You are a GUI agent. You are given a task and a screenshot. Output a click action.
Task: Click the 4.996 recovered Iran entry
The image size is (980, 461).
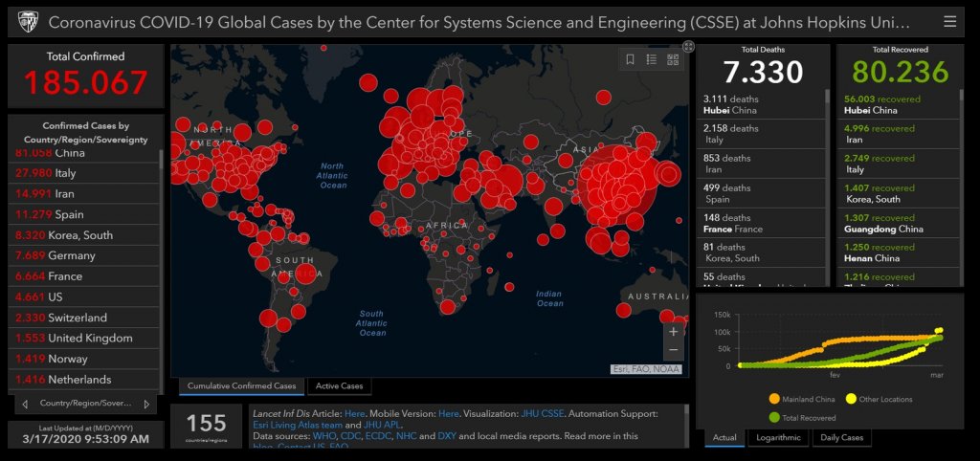pos(898,134)
